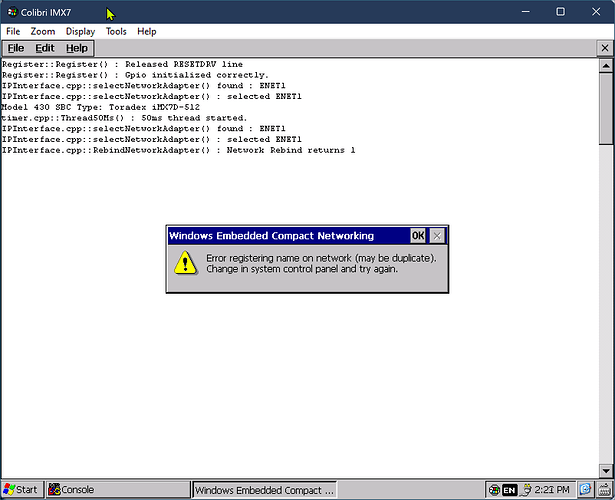Click the scrollbar down arrow
This screenshot has width=615, height=500.
click(606, 471)
